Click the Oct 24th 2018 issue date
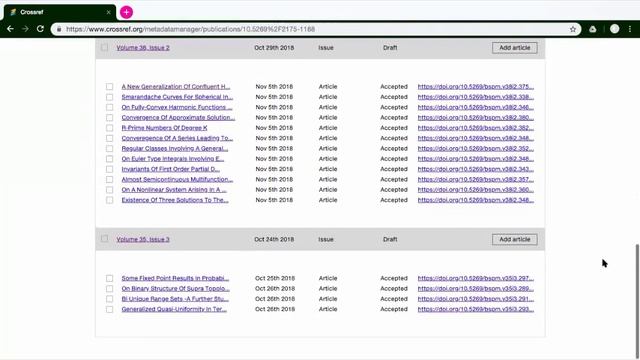640x360 pixels. click(x=274, y=239)
